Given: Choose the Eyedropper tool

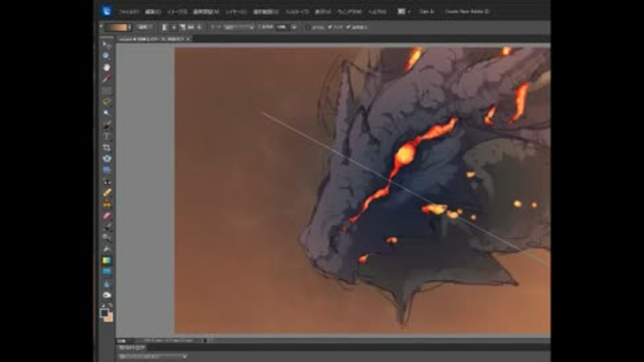Looking at the screenshot, I should tap(107, 78).
